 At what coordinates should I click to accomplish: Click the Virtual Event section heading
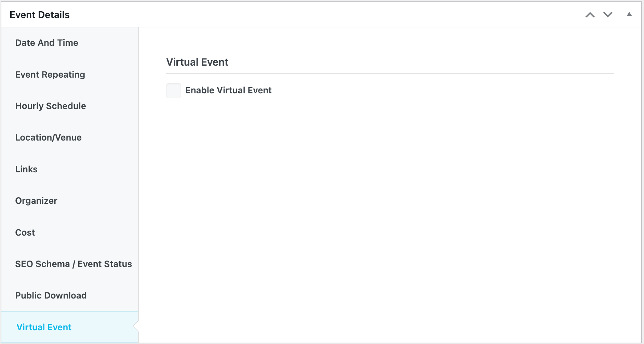tap(197, 62)
